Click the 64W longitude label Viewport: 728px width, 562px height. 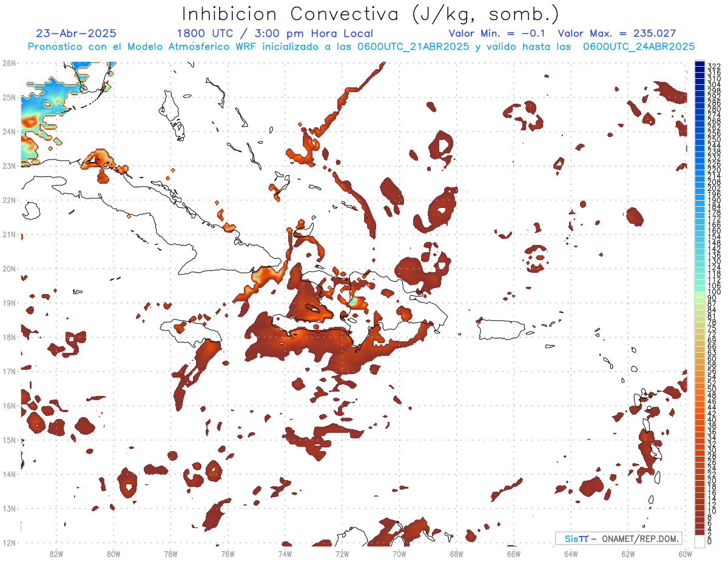coord(571,554)
